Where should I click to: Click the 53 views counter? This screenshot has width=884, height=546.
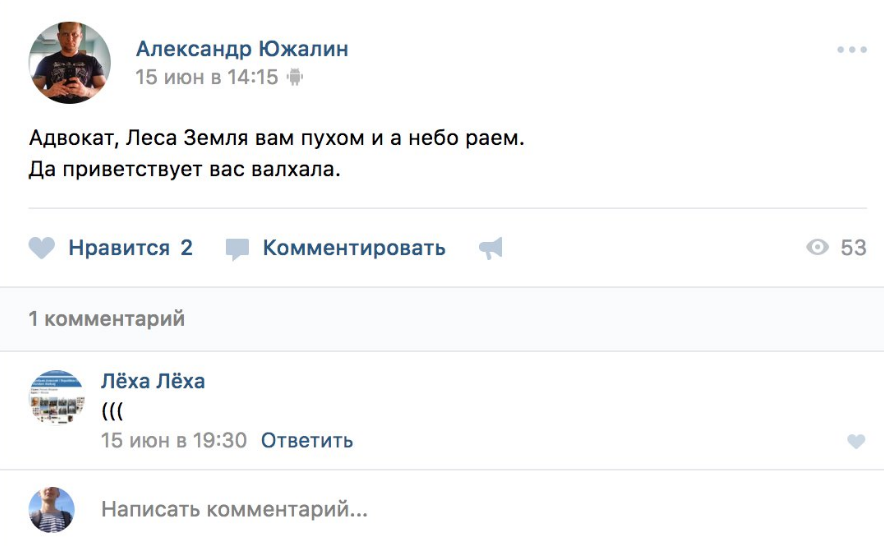pos(853,248)
